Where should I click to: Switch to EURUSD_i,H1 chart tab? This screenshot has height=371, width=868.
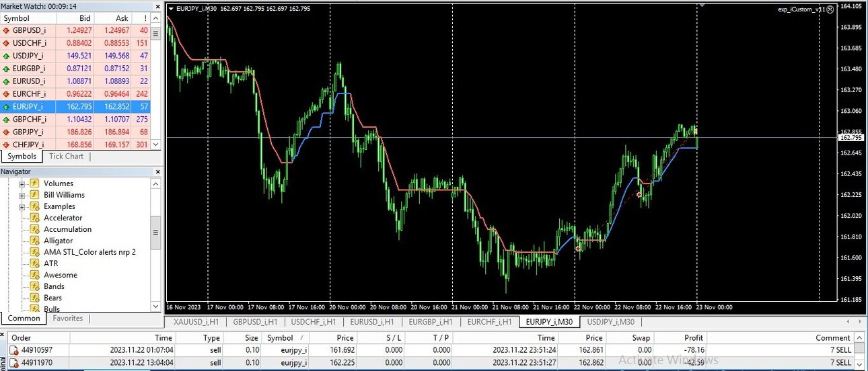[x=372, y=322]
